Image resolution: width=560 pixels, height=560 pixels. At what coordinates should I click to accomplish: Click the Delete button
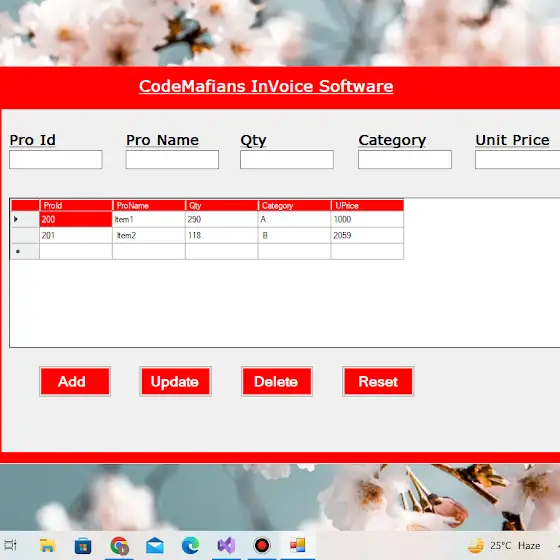click(277, 381)
